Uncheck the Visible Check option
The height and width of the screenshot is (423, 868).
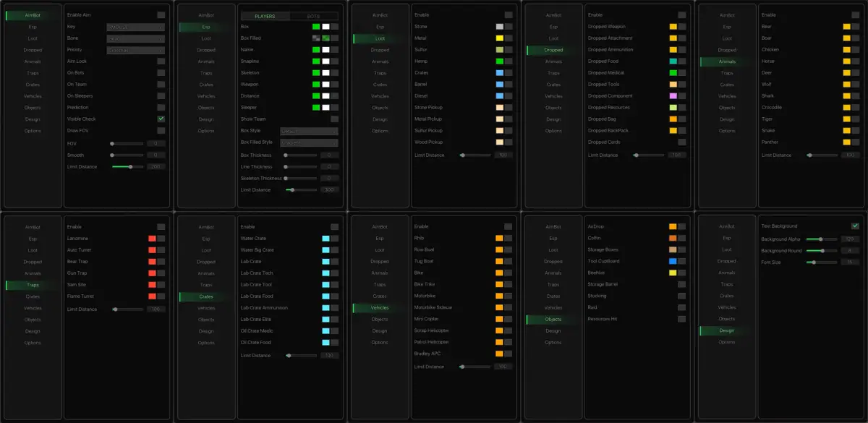pyautogui.click(x=161, y=119)
